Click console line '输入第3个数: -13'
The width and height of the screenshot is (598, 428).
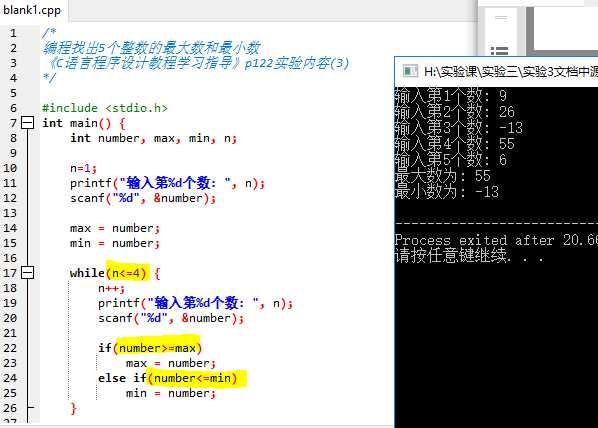(x=458, y=128)
